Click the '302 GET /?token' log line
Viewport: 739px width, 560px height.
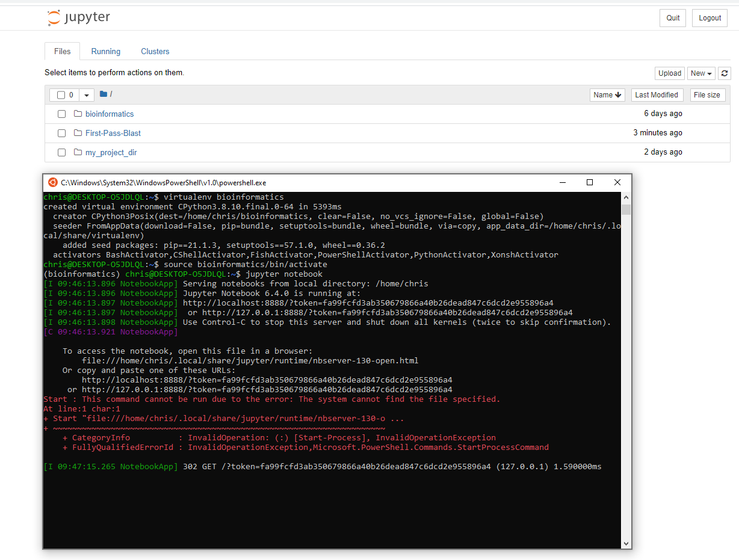point(323,467)
